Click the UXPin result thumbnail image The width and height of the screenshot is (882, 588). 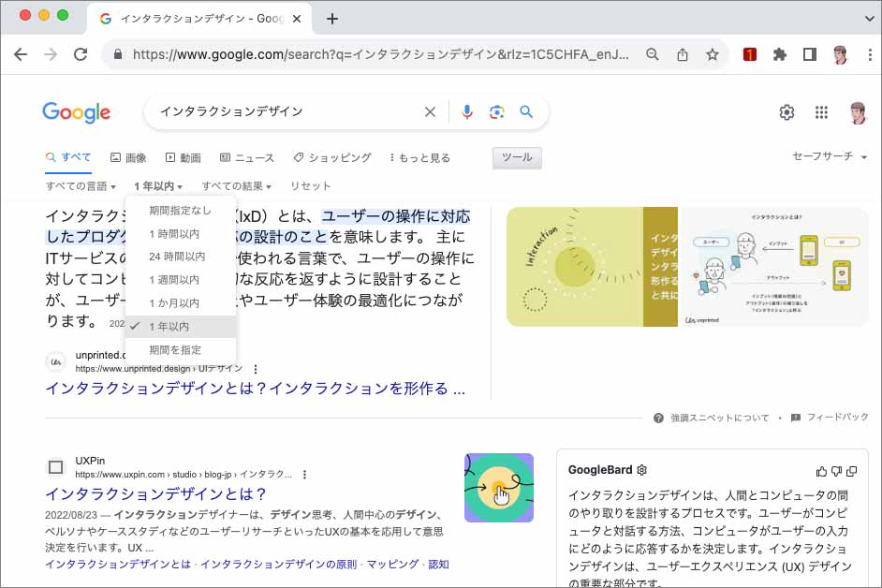tap(498, 488)
